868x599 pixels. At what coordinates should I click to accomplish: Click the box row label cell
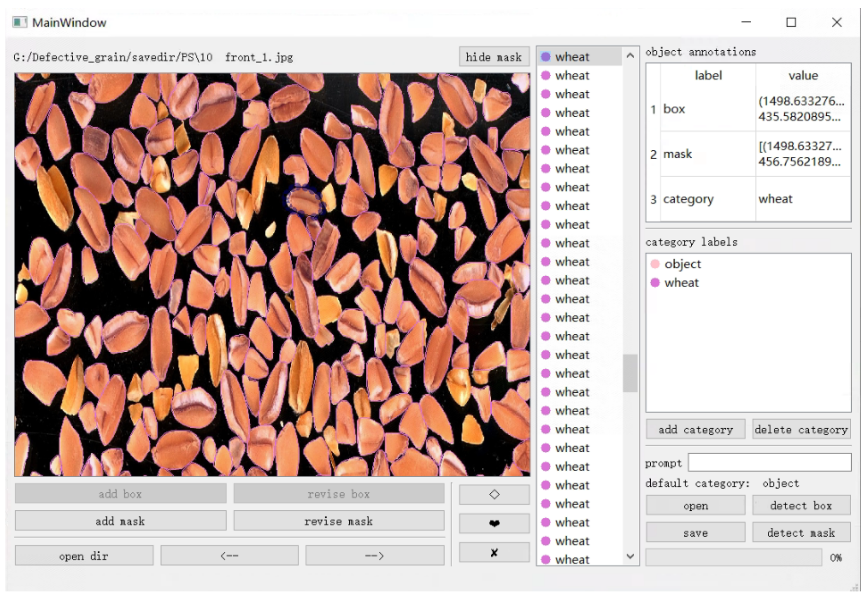click(708, 109)
